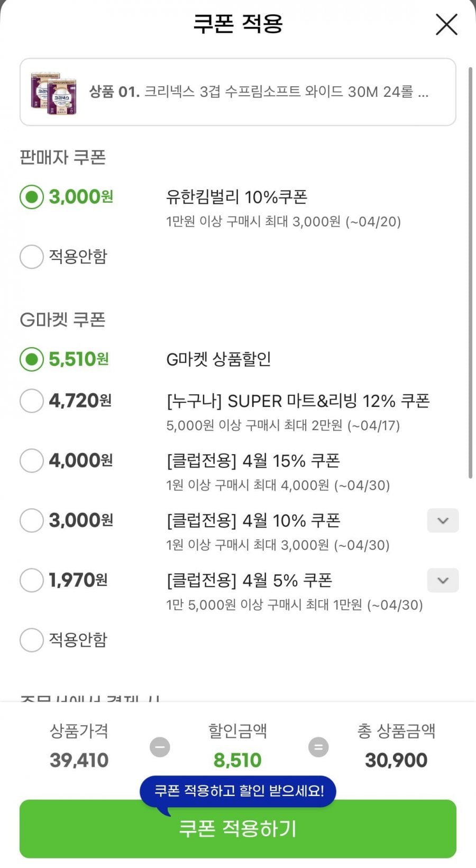
Task: Click the blue 쿠폰 적용하고 할인 받으세요 tooltip
Action: coord(239,791)
